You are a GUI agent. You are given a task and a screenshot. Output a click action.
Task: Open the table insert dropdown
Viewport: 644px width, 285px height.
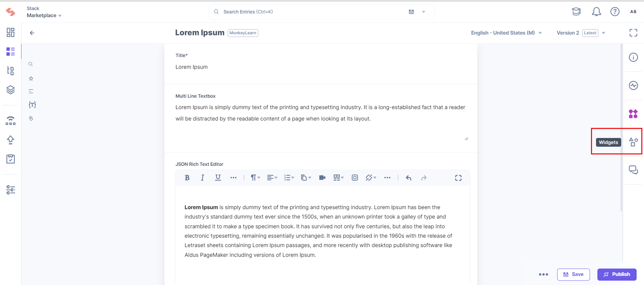[x=338, y=178]
